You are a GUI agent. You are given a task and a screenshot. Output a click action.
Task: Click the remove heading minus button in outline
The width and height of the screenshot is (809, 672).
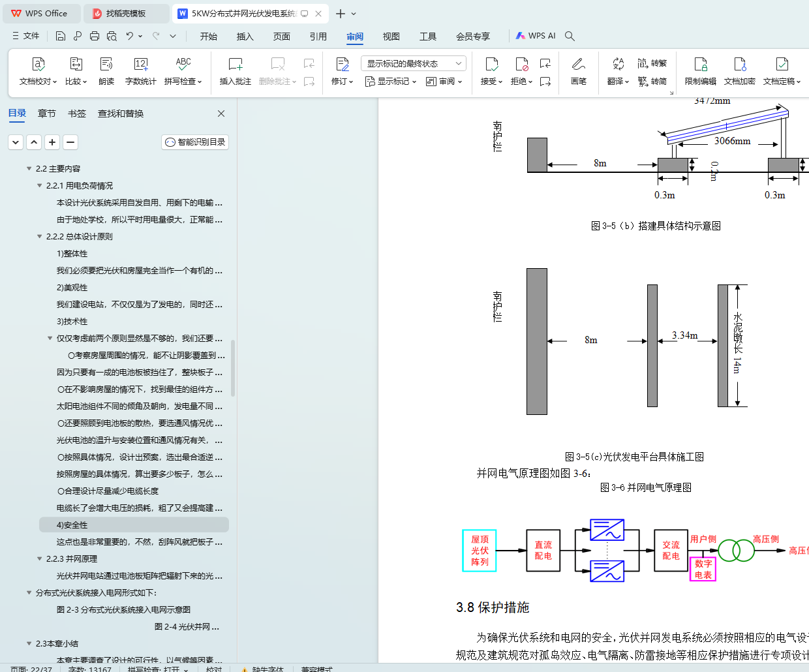tap(71, 142)
